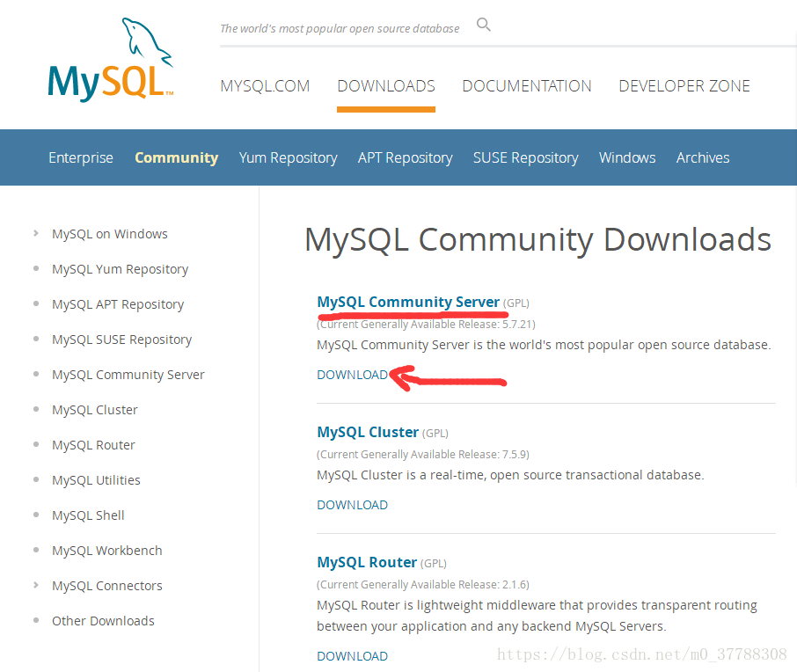Open the Archives submenu item
797x672 pixels.
point(703,157)
